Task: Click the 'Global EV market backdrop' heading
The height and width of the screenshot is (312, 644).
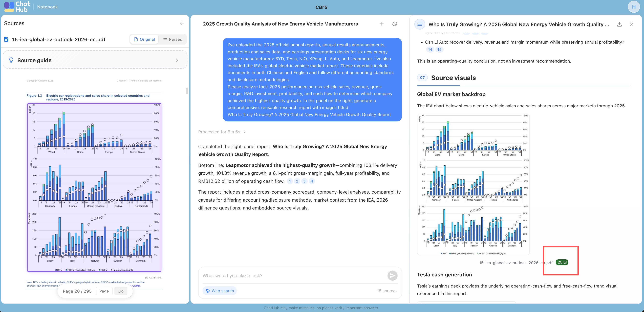Action: point(451,94)
